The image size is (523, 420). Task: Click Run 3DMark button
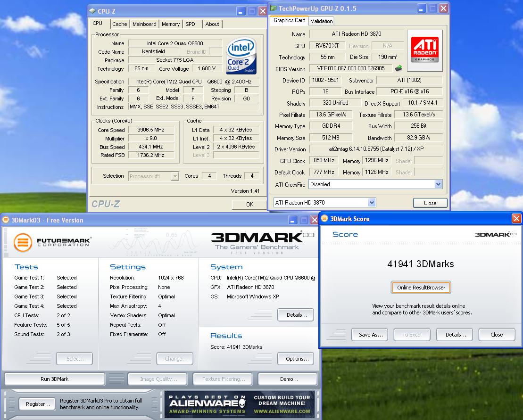pos(54,379)
